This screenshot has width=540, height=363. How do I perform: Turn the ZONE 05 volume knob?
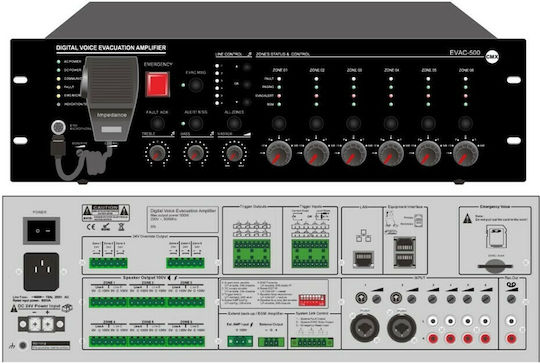pyautogui.click(x=428, y=153)
